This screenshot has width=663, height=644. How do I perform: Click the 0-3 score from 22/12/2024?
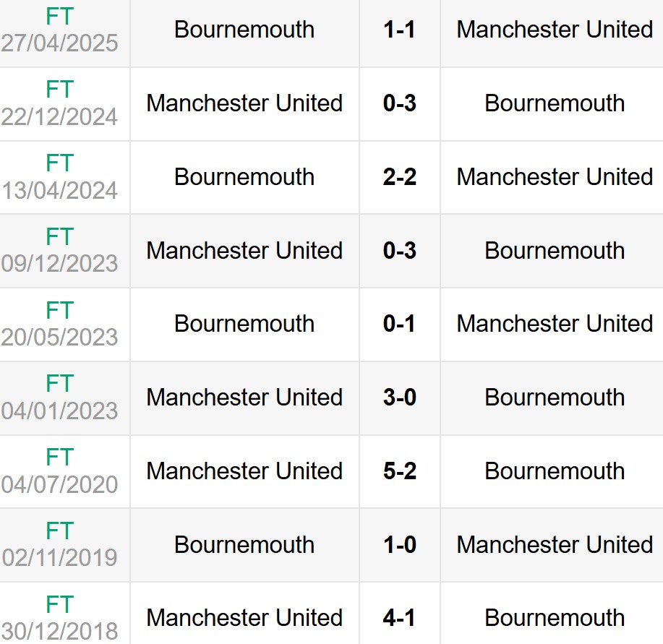coord(400,103)
